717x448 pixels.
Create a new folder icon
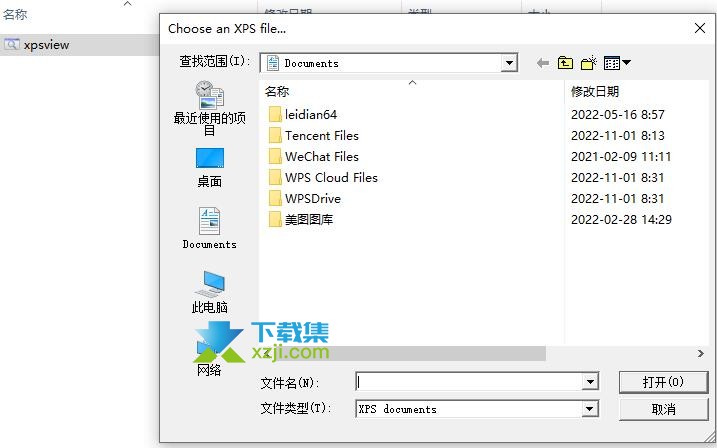coord(589,63)
